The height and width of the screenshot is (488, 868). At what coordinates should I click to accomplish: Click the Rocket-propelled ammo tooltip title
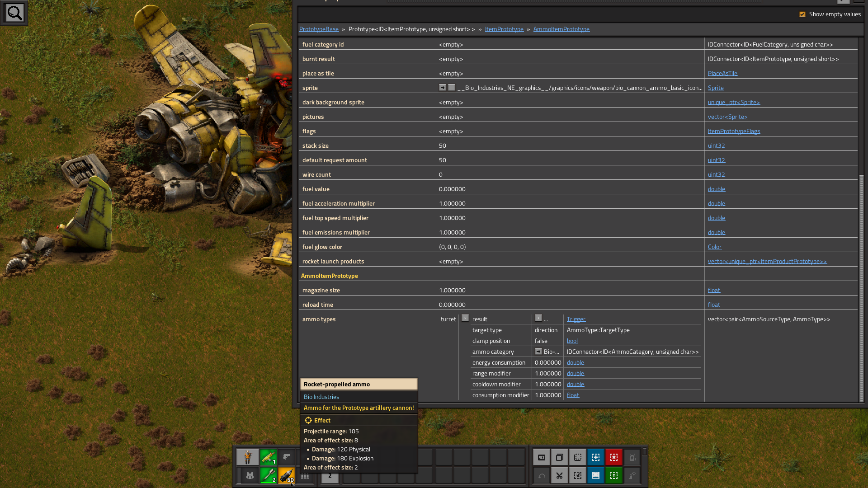pos(337,384)
